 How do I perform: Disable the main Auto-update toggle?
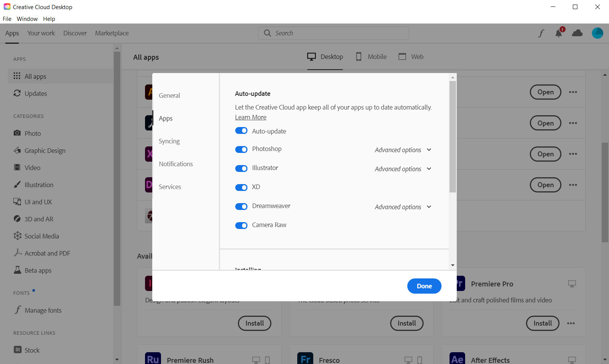pyautogui.click(x=241, y=130)
